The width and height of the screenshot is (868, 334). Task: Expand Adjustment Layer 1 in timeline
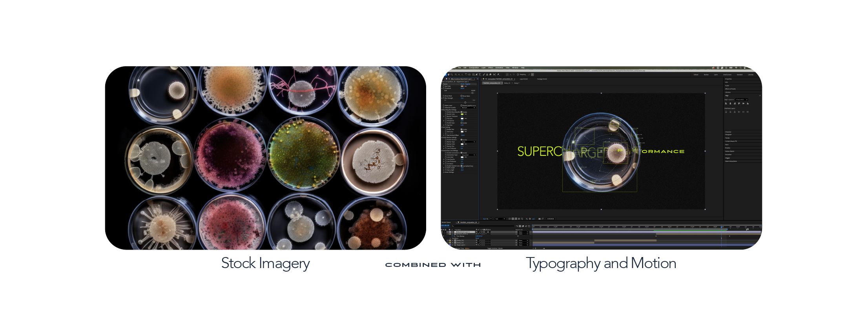(448, 232)
